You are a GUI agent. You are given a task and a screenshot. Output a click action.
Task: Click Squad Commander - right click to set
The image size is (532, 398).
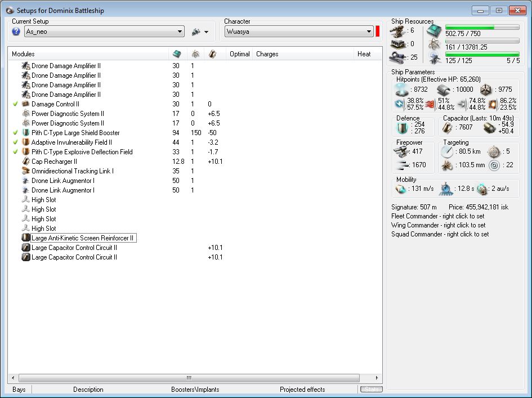[440, 234]
